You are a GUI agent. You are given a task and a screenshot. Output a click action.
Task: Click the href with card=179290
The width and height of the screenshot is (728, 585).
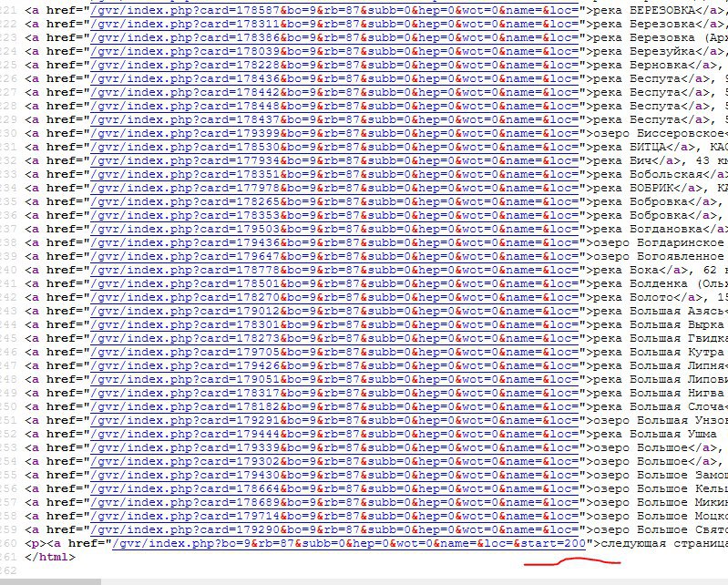[x=334, y=529]
